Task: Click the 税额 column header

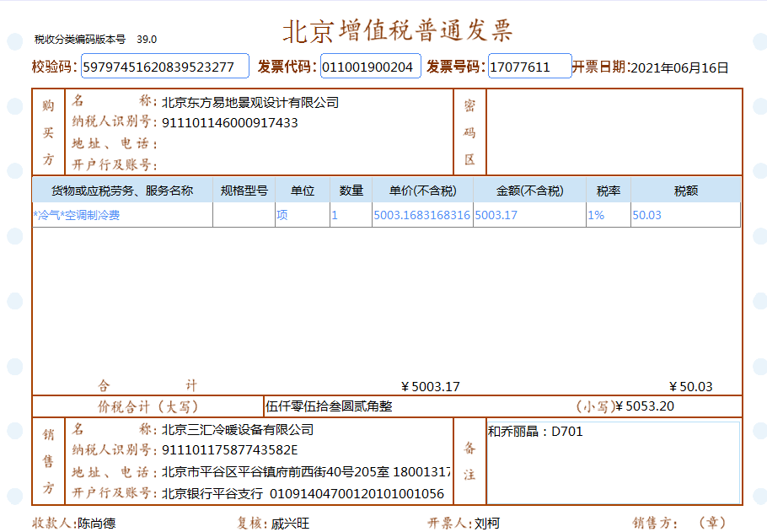Action: pos(686,191)
